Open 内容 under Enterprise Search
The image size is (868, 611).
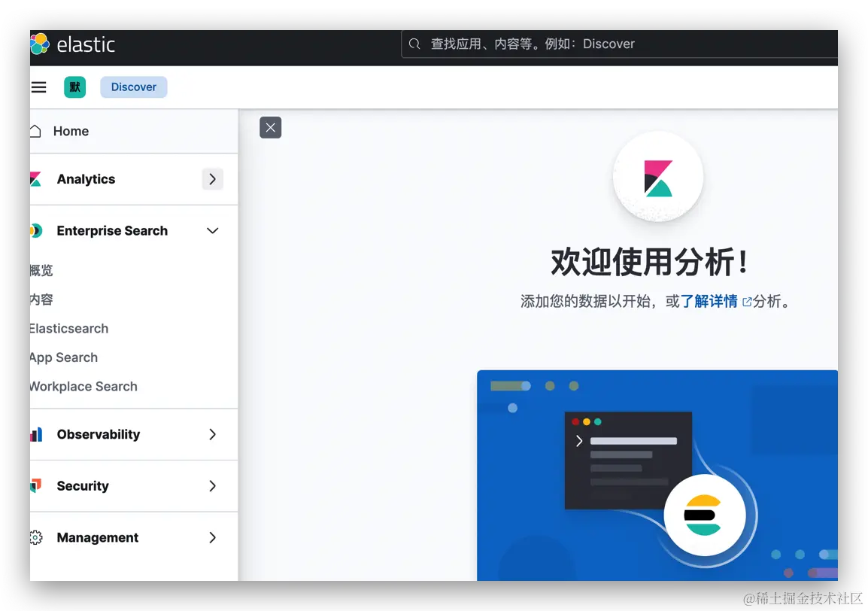point(41,299)
